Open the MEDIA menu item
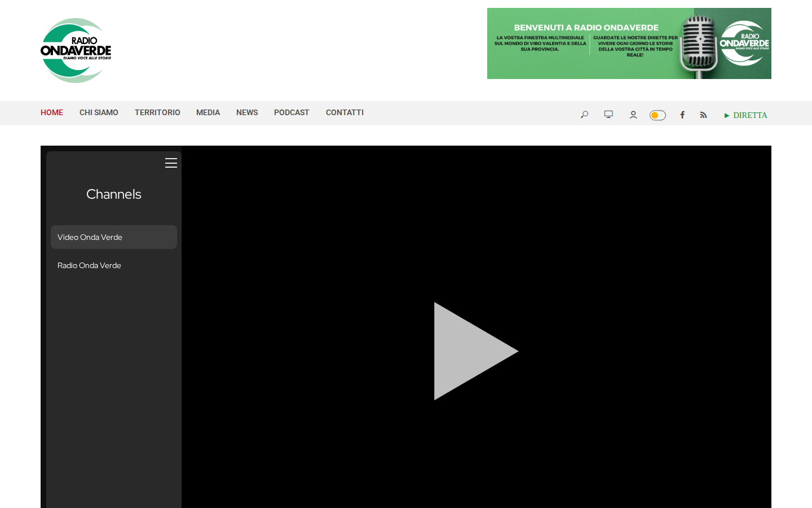The image size is (812, 508). pos(208,112)
